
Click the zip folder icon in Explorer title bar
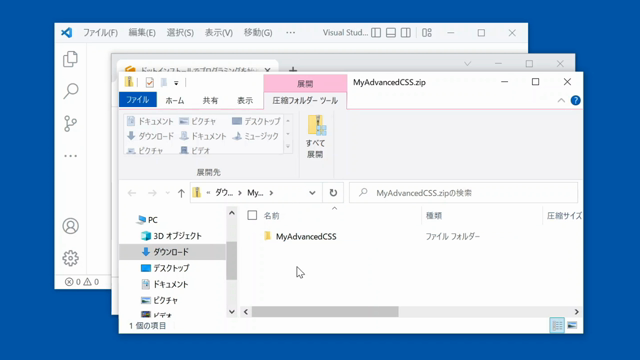129,82
